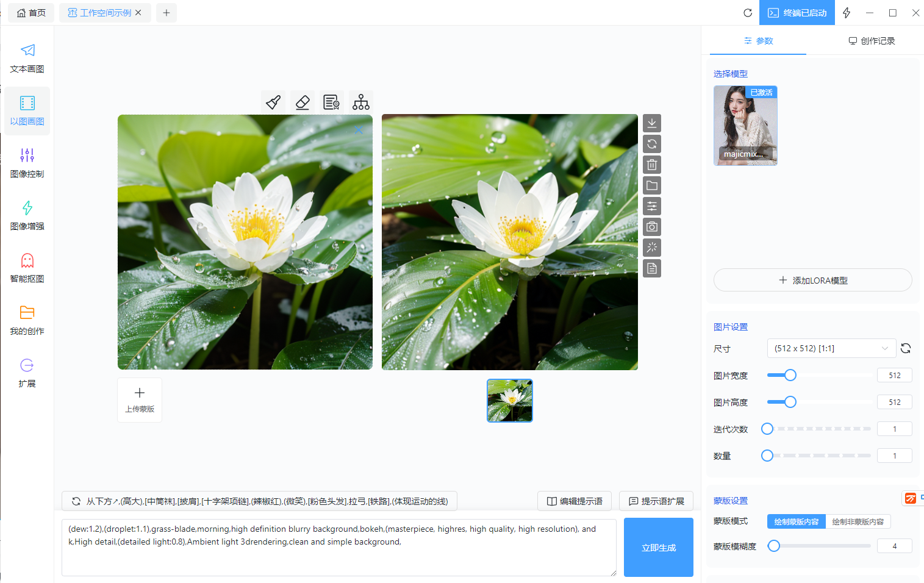Image resolution: width=924 pixels, height=583 pixels.
Task: Open 提示语扩展 prompt expansion
Action: pos(656,501)
